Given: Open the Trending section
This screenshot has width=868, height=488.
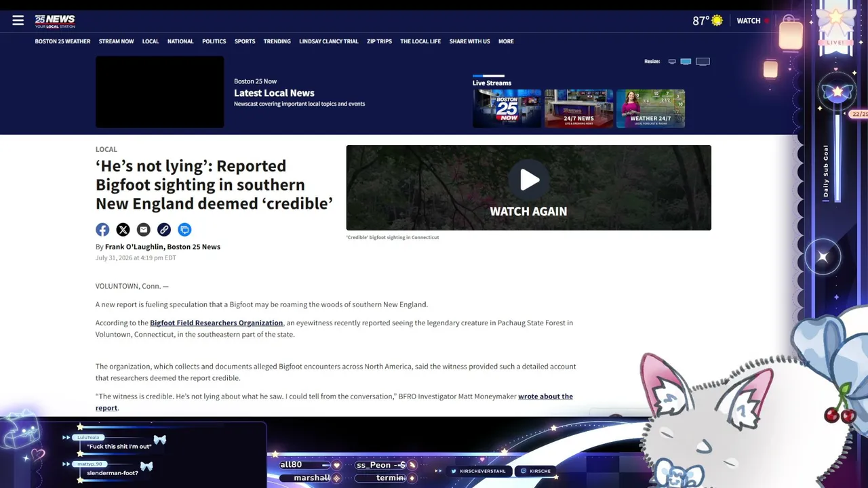Looking at the screenshot, I should (277, 41).
